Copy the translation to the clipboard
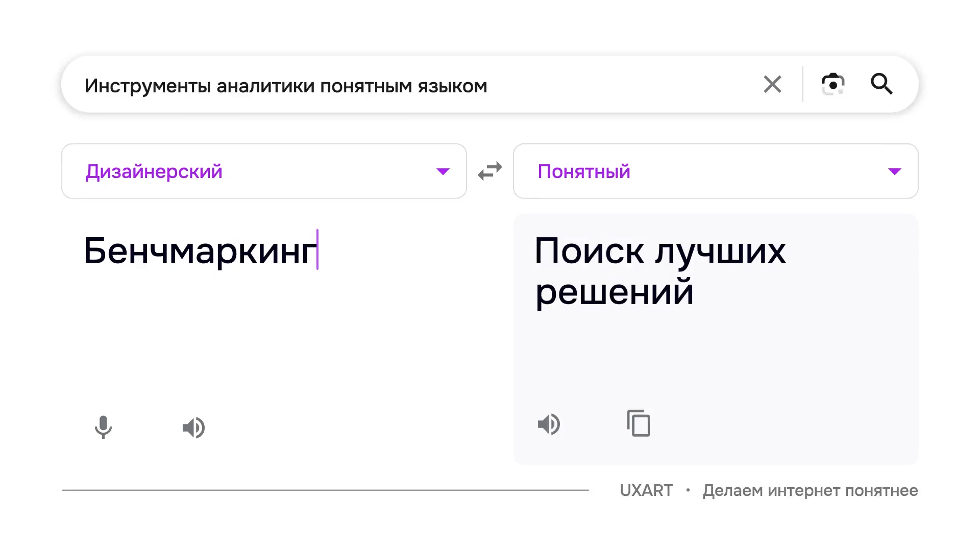This screenshot has width=980, height=551. coord(639,423)
